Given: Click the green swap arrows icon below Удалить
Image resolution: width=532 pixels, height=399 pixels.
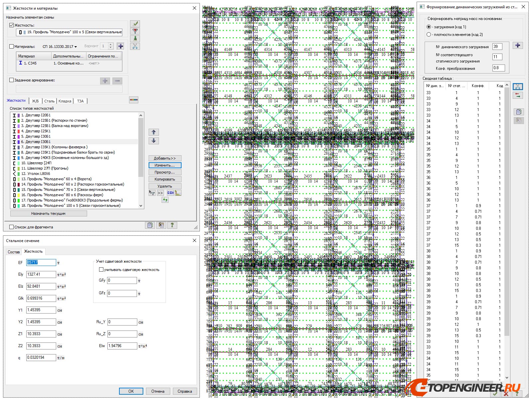Looking at the screenshot, I should tap(165, 200).
